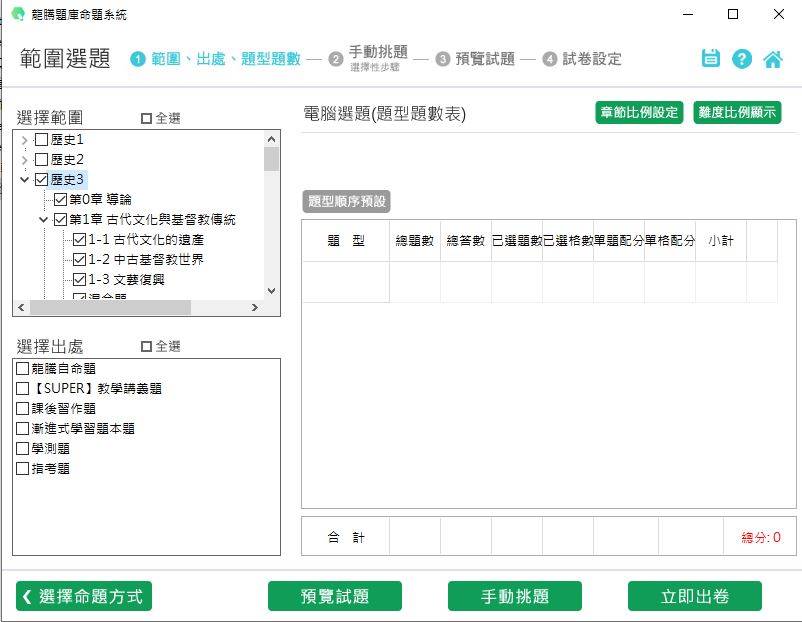Click step 1 number circle icon

click(x=138, y=59)
